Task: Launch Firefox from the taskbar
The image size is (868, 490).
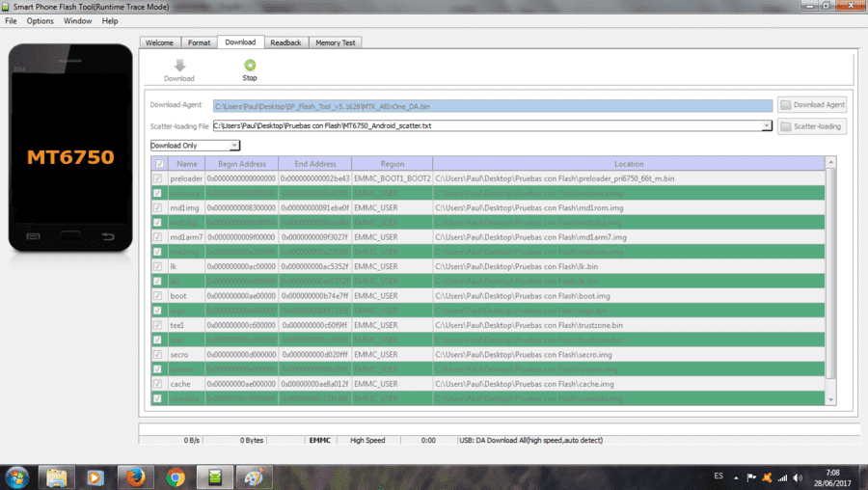Action: pos(135,476)
